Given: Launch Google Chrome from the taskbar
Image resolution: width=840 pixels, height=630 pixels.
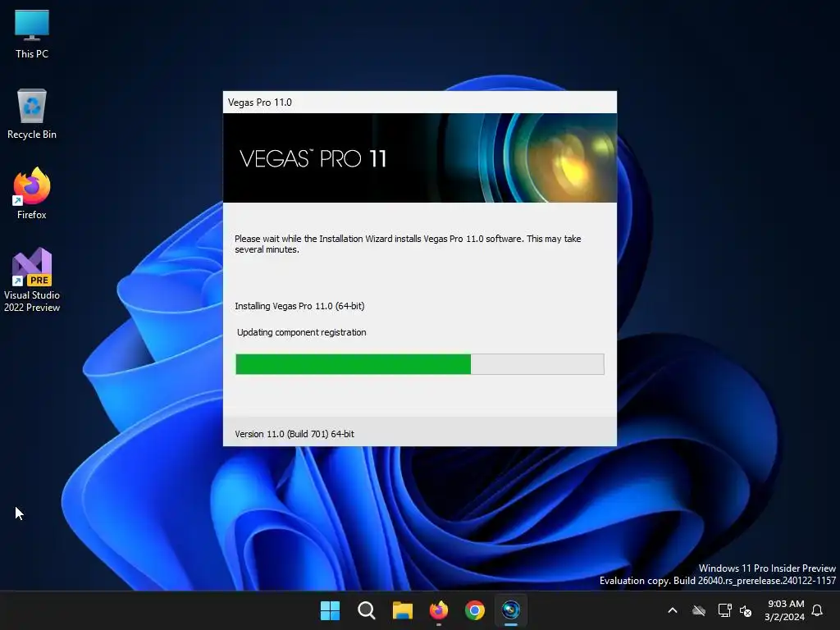Looking at the screenshot, I should (x=475, y=610).
